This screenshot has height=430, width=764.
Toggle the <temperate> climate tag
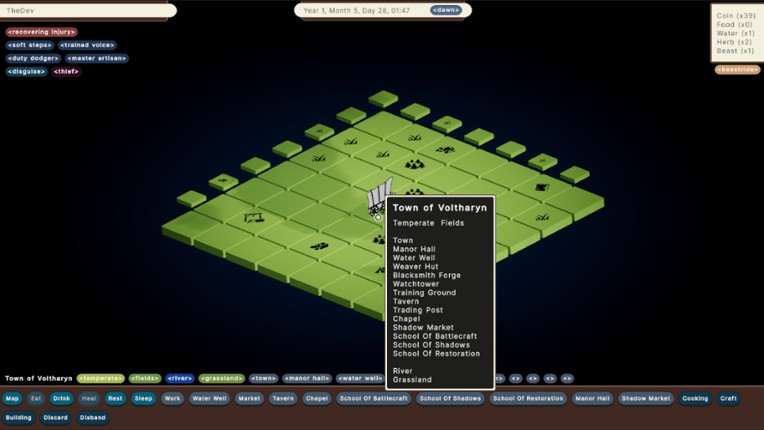pyautogui.click(x=100, y=379)
